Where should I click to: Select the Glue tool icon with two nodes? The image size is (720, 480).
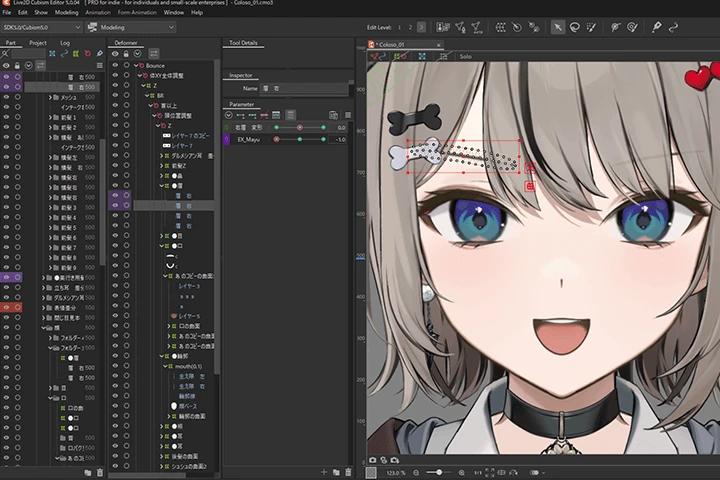tap(534, 28)
